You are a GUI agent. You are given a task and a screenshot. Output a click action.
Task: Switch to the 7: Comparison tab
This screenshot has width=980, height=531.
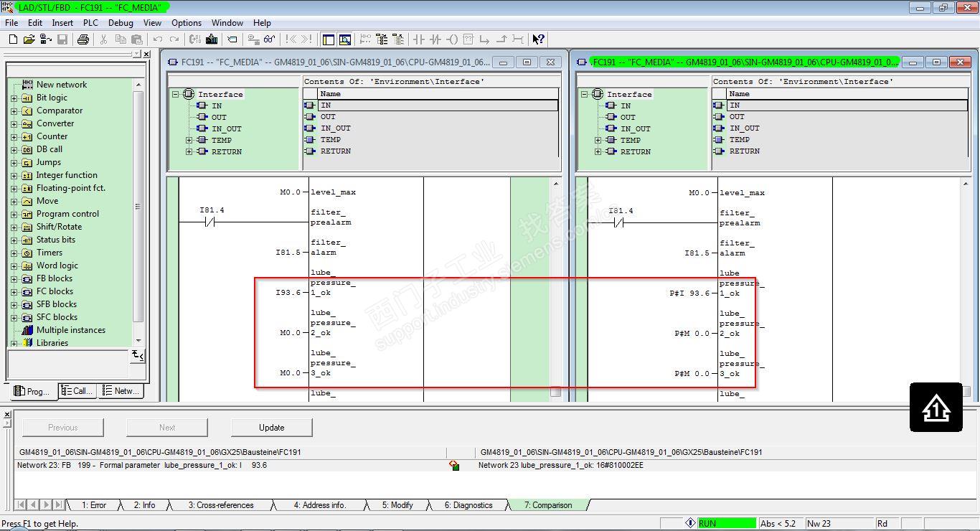[548, 505]
